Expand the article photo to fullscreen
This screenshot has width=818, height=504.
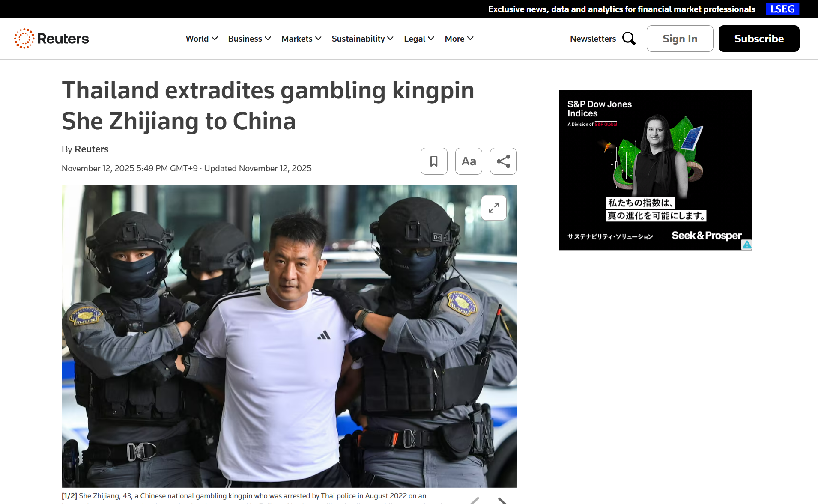coord(494,208)
